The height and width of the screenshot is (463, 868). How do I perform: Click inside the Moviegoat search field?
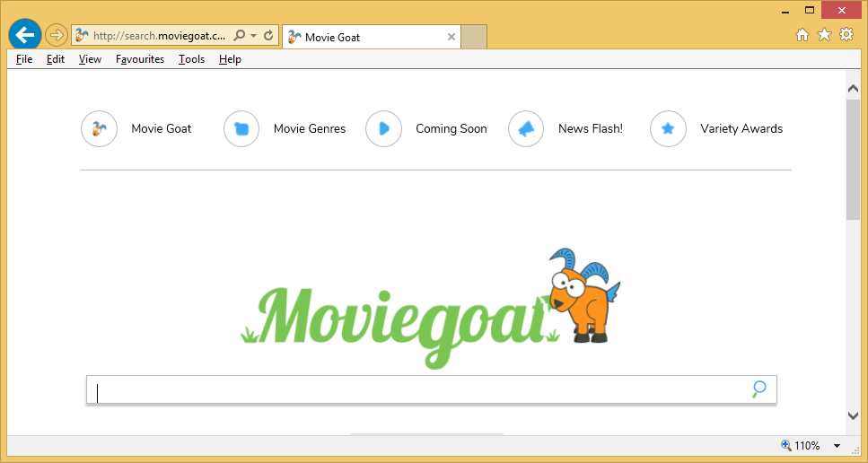(413, 390)
